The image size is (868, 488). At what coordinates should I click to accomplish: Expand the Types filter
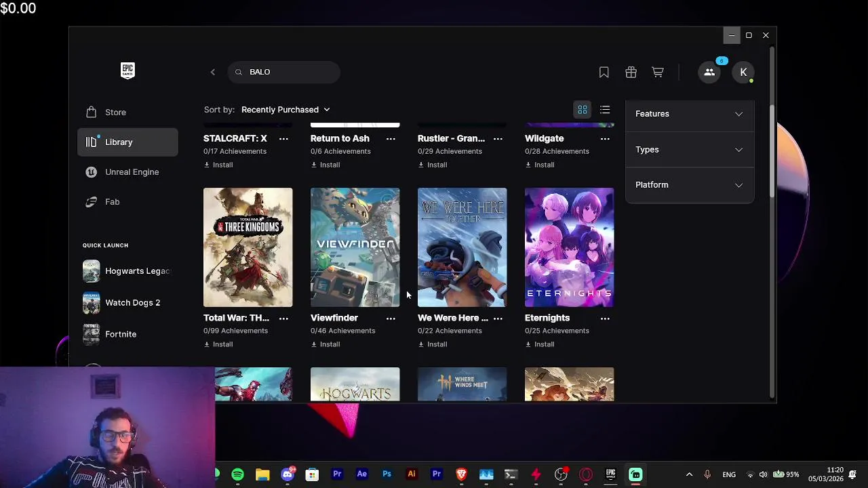[x=689, y=149]
